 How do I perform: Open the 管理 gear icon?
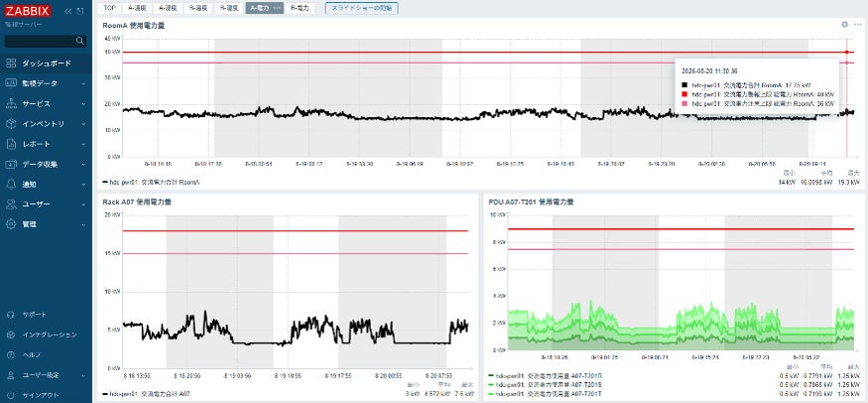tap(11, 224)
